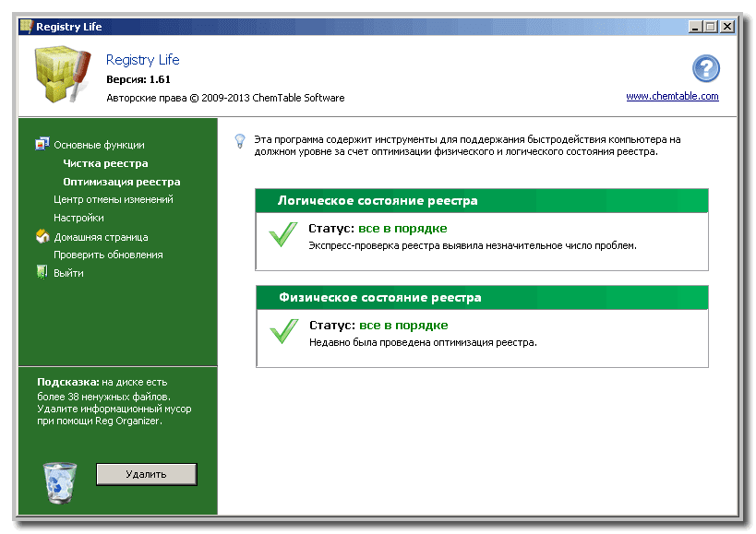
Task: Click the 'Экспресс-проверка реестра' description text
Action: 473,245
